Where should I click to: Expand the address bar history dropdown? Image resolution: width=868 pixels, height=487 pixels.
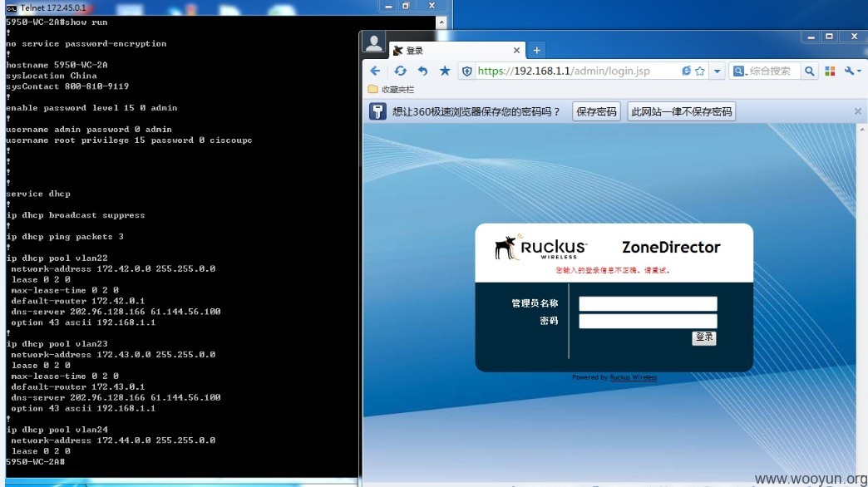717,71
